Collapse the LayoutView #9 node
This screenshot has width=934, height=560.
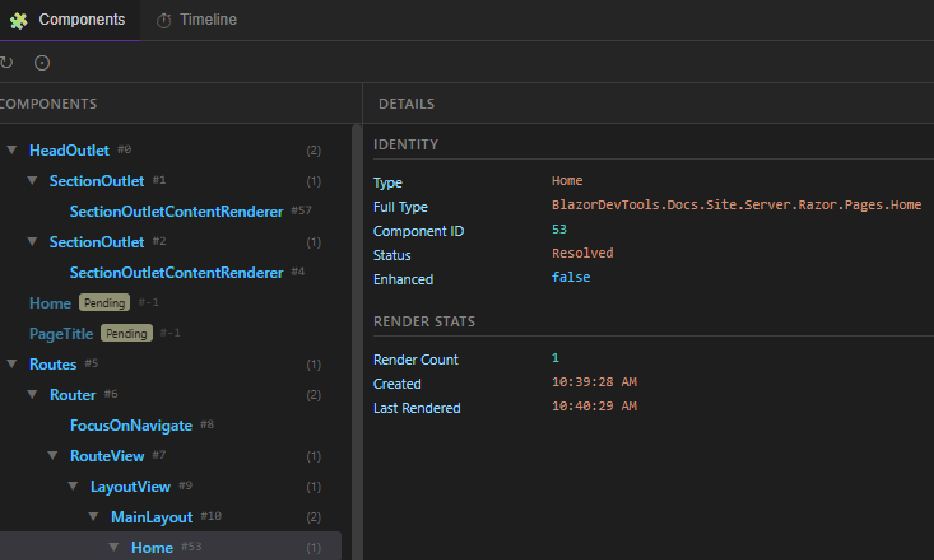(x=73, y=486)
